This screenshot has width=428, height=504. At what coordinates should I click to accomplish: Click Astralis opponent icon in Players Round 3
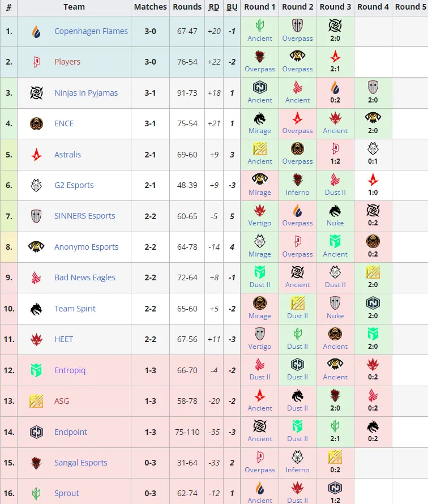[x=335, y=56]
